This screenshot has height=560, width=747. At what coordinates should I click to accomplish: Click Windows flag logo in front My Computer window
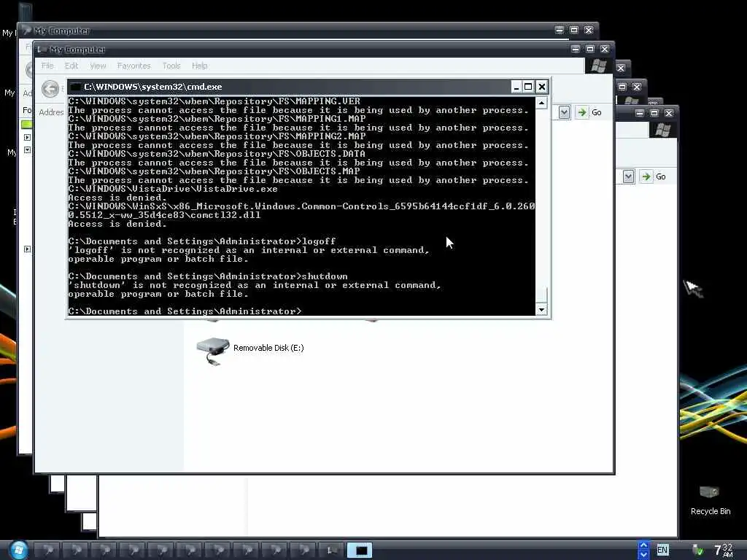click(x=599, y=66)
